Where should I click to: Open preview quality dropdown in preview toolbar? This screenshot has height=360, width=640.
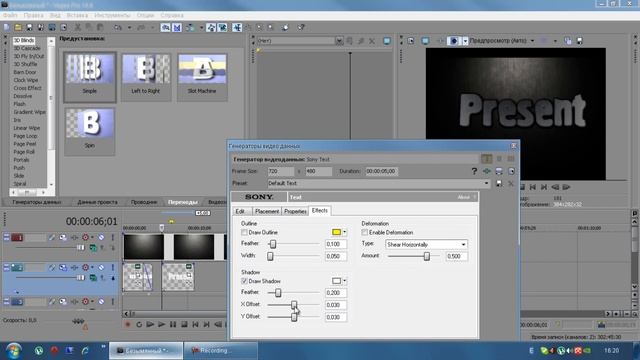(532, 41)
